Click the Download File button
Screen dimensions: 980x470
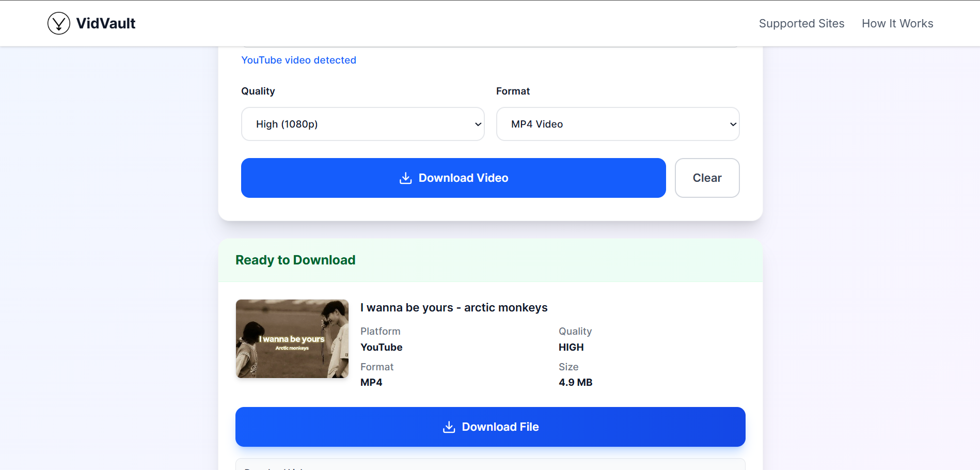pyautogui.click(x=490, y=427)
